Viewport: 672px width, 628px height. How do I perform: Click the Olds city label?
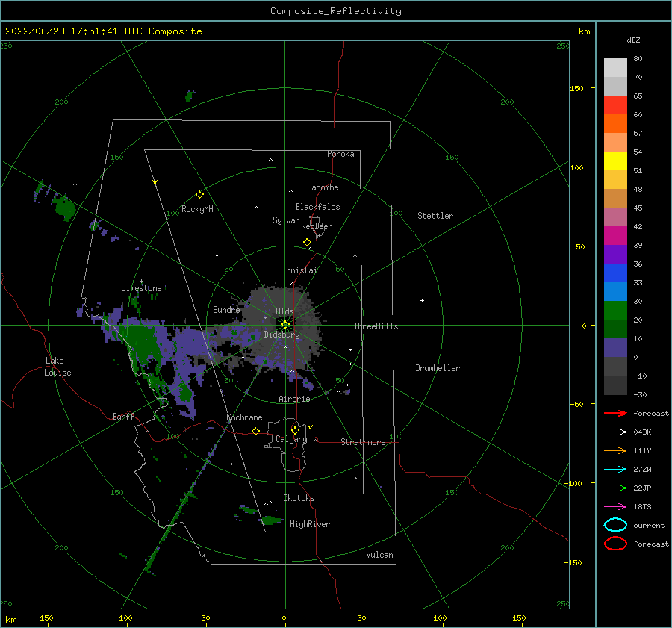click(x=284, y=311)
